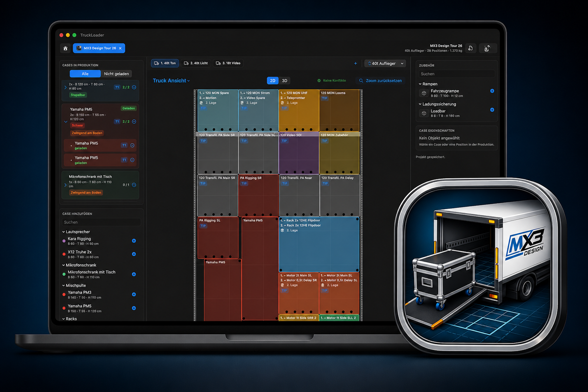The image size is (588, 392).
Task: Collapse the Lautsprecher category
Action: pyautogui.click(x=64, y=232)
